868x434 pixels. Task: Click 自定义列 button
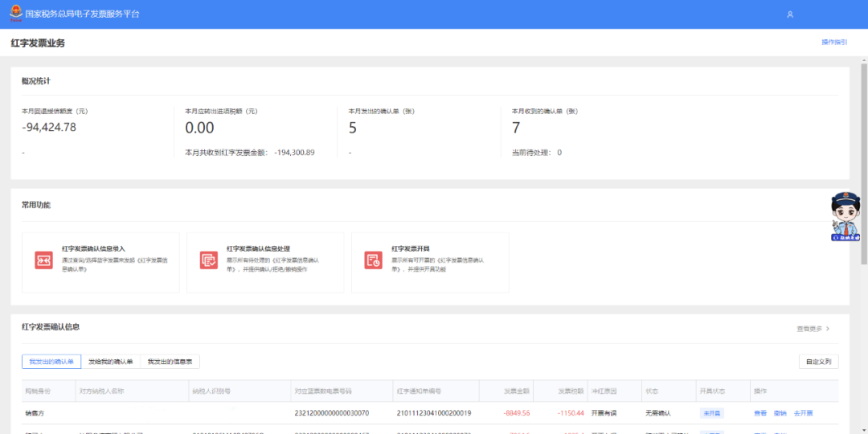(x=819, y=362)
